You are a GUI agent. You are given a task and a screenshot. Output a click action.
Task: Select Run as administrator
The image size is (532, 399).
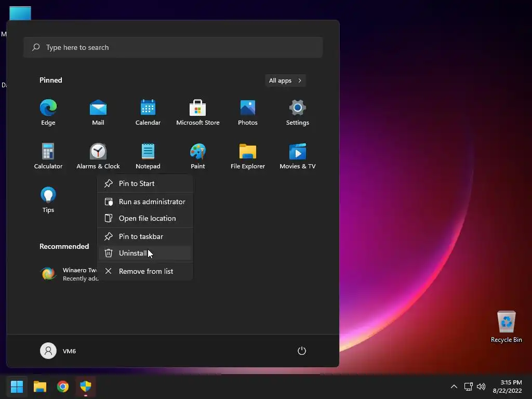click(x=145, y=202)
